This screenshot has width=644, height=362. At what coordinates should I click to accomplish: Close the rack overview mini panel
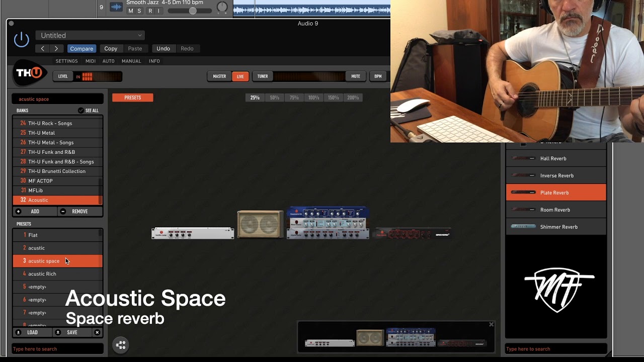(x=492, y=325)
